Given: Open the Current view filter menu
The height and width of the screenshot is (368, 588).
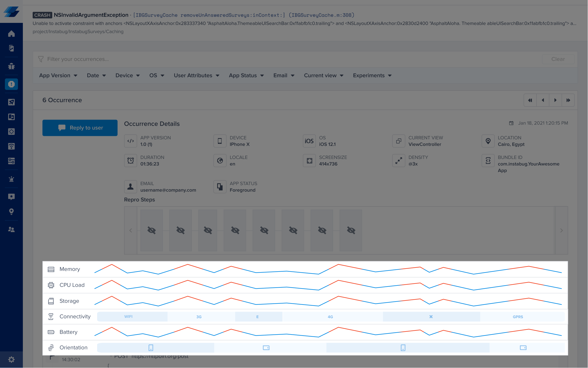Looking at the screenshot, I should click(324, 75).
